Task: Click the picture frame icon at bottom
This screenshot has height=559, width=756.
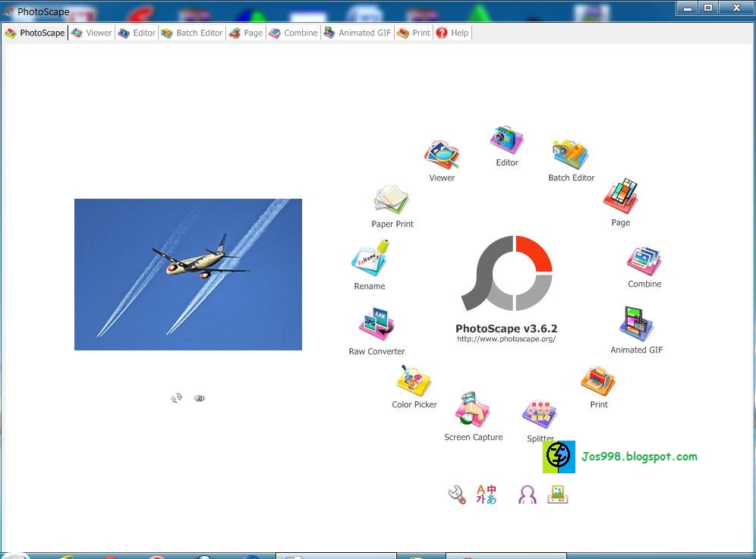Action: tap(558, 495)
